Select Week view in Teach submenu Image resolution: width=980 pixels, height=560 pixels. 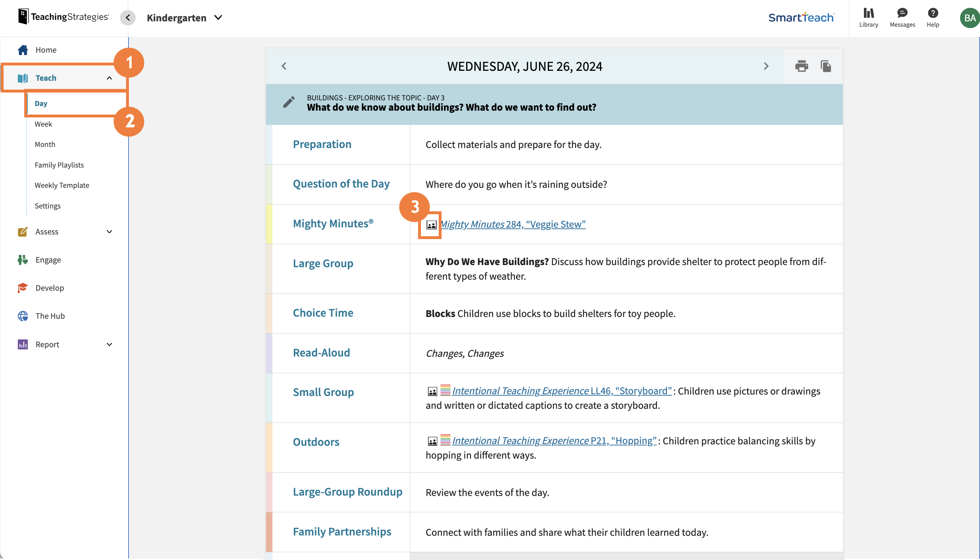[43, 124]
